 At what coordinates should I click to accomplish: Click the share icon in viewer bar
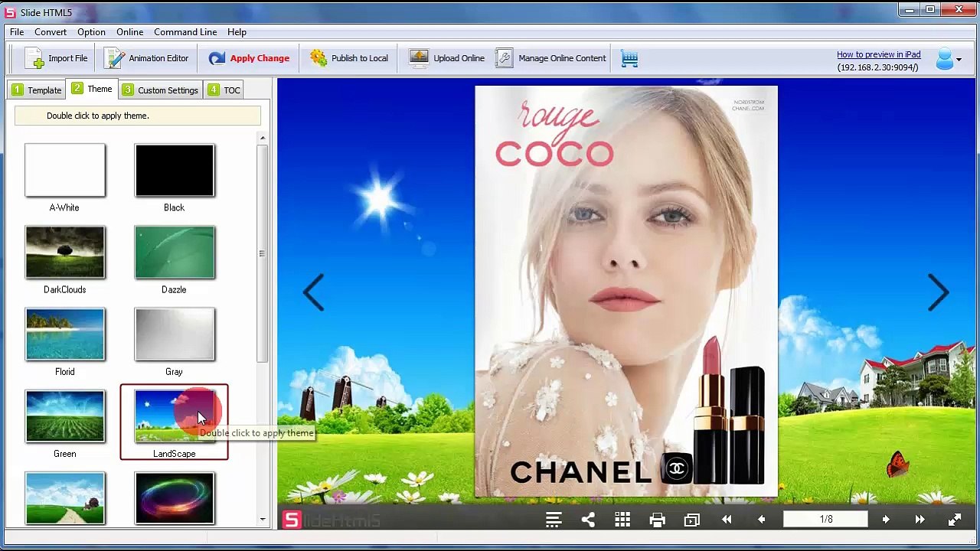click(588, 520)
